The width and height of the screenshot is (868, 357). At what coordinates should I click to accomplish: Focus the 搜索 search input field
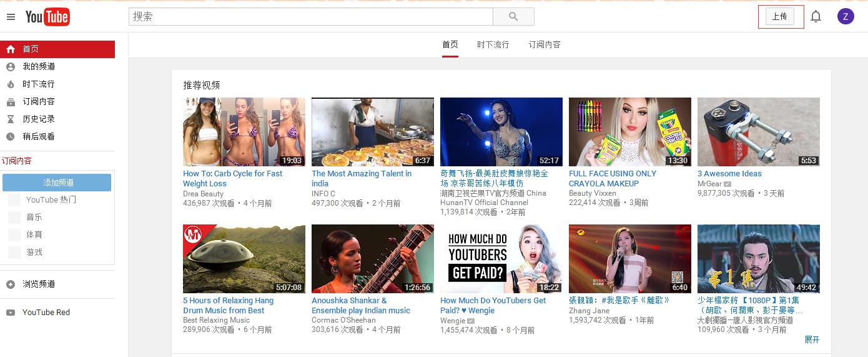click(311, 17)
